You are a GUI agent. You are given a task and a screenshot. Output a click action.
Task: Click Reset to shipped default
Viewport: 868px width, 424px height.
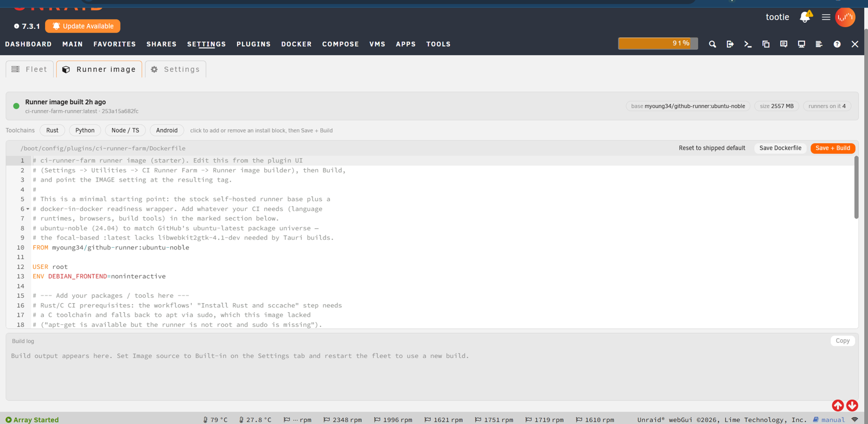coord(712,148)
